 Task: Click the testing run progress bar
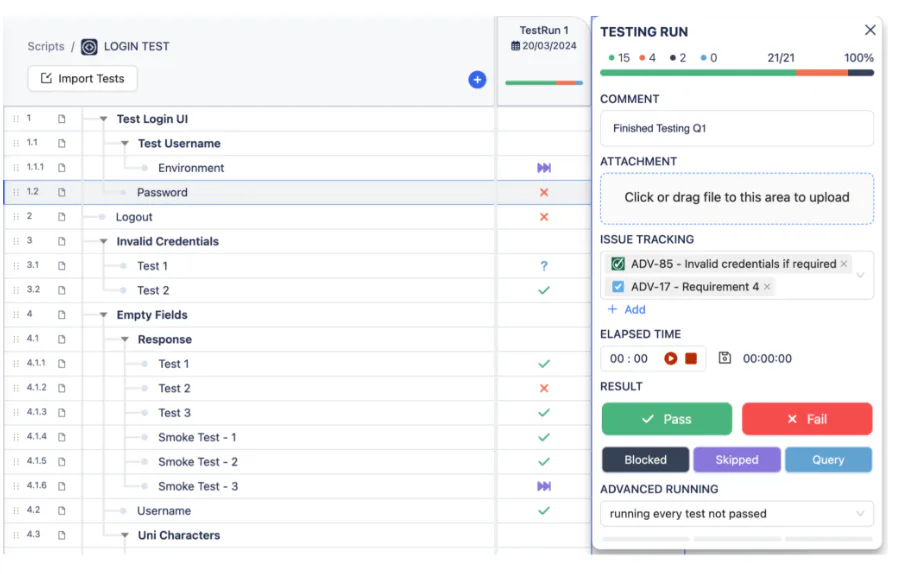(x=737, y=73)
